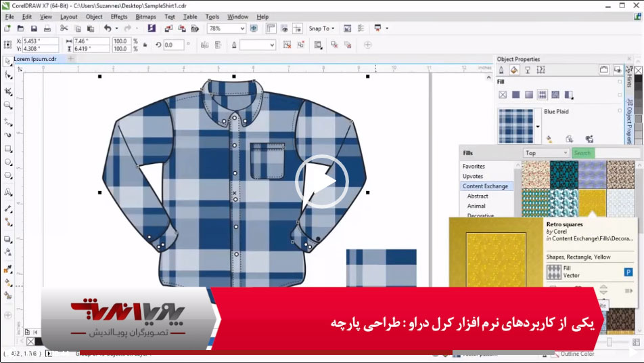This screenshot has width=644, height=363.
Task: Select the Connector tool in the toolbox
Action: [x=7, y=222]
